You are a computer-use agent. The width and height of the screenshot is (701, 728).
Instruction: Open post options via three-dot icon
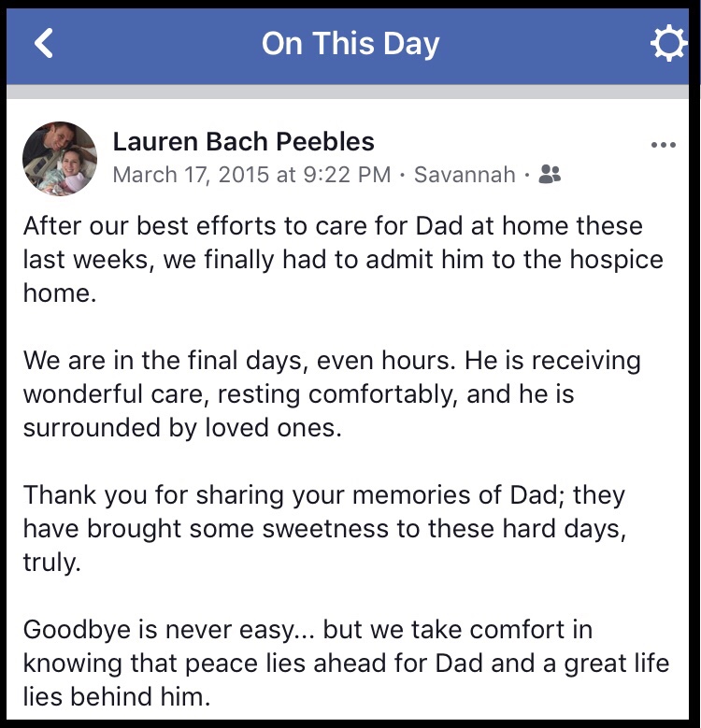click(x=663, y=145)
